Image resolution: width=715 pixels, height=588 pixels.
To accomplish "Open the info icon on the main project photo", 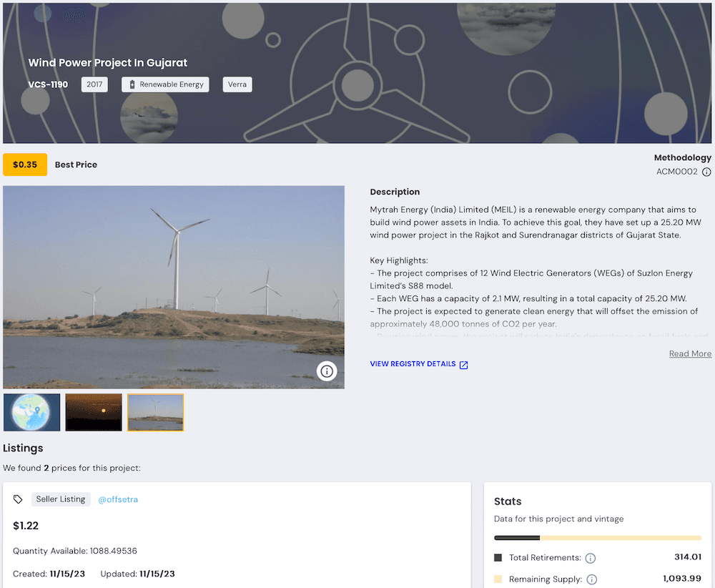I will 327,371.
